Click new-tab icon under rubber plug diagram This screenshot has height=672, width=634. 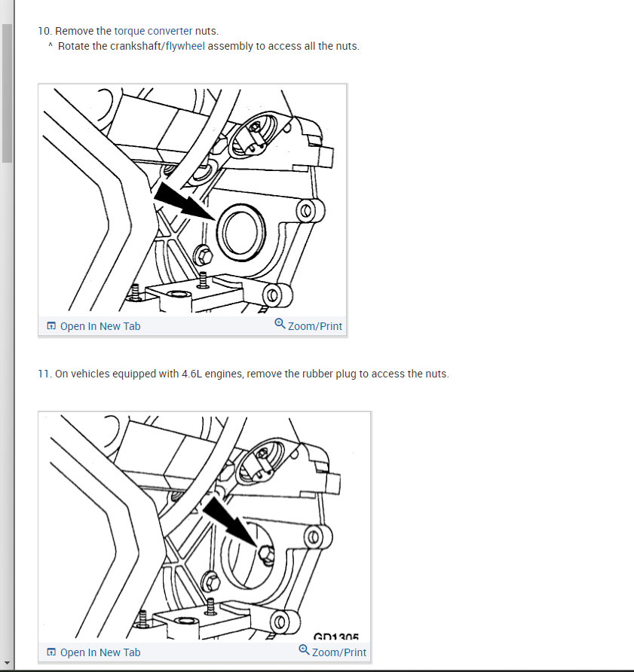pos(51,325)
